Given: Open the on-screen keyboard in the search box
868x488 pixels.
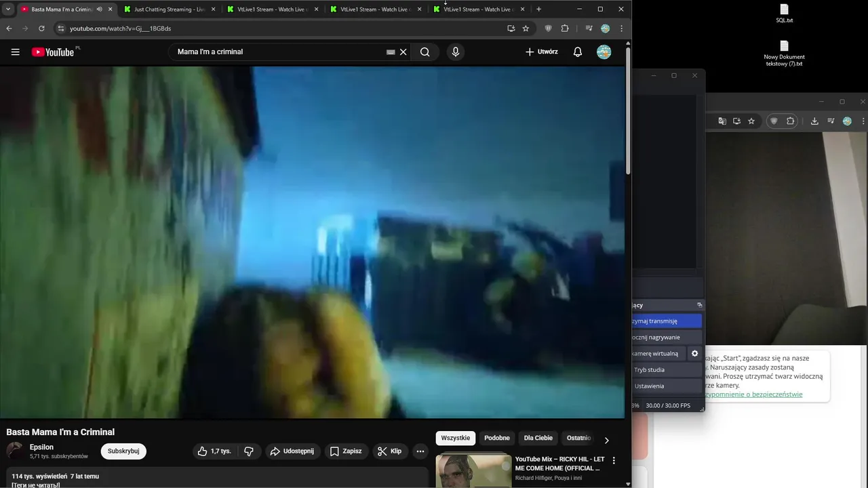Looking at the screenshot, I should 391,52.
